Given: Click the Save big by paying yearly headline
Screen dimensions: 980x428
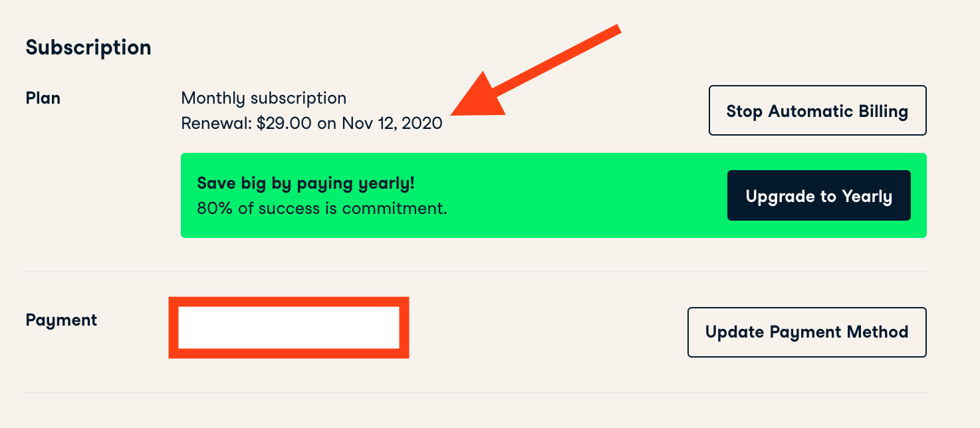Looking at the screenshot, I should pyautogui.click(x=306, y=183).
